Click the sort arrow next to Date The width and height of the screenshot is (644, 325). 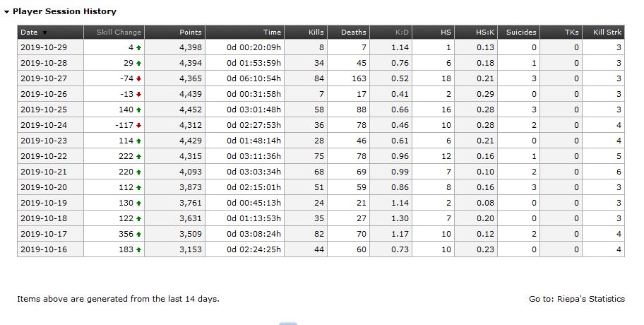(44, 33)
